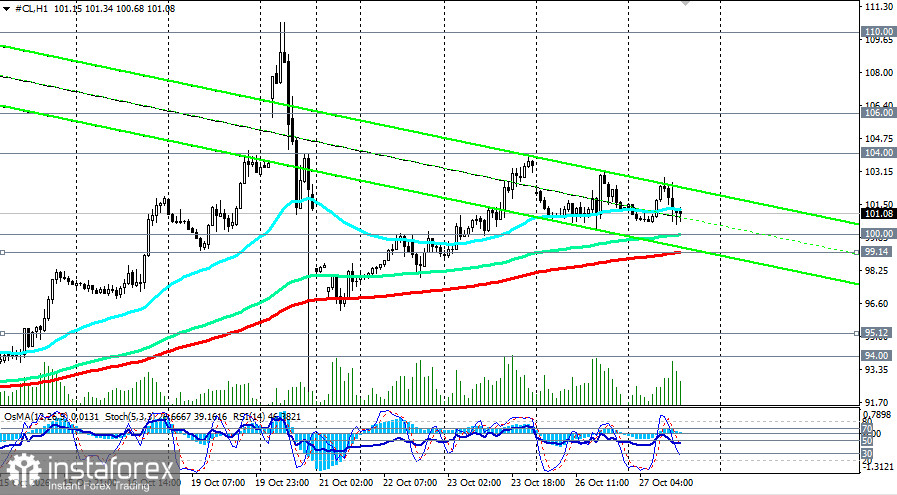The width and height of the screenshot is (897, 495).
Task: Grab the left-end handle of the 99.14 line
Action: (2, 252)
